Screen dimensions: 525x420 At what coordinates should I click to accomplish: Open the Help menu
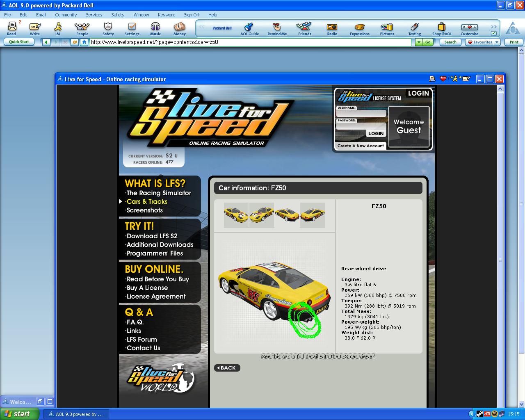coord(212,15)
